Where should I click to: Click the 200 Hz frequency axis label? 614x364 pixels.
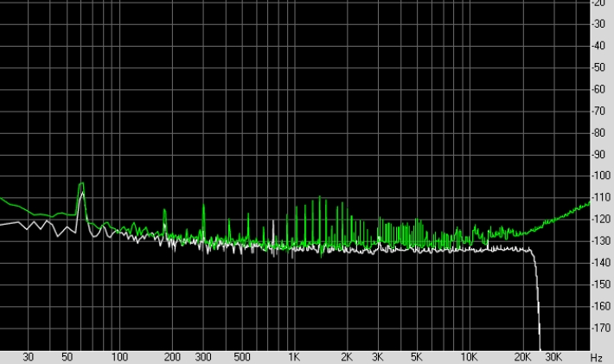[172, 357]
